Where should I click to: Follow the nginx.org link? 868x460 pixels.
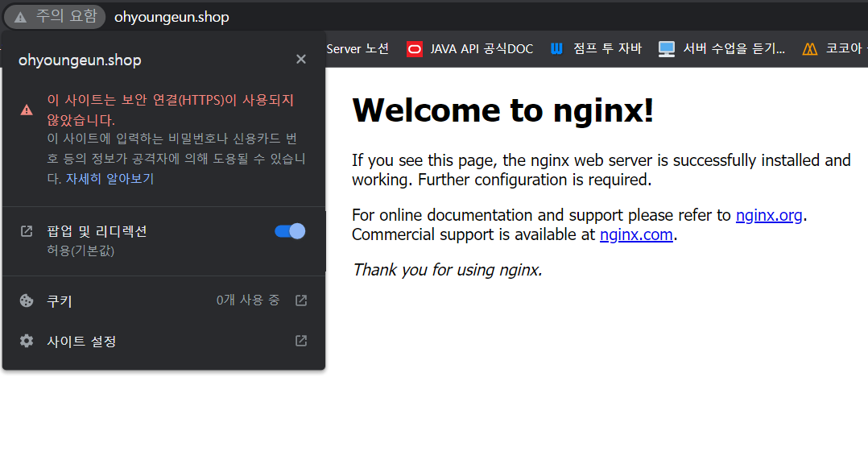(769, 215)
